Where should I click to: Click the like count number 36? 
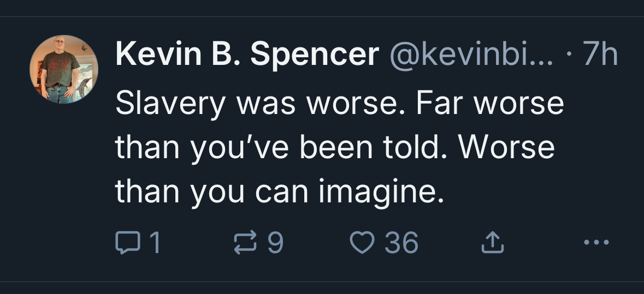pyautogui.click(x=401, y=242)
